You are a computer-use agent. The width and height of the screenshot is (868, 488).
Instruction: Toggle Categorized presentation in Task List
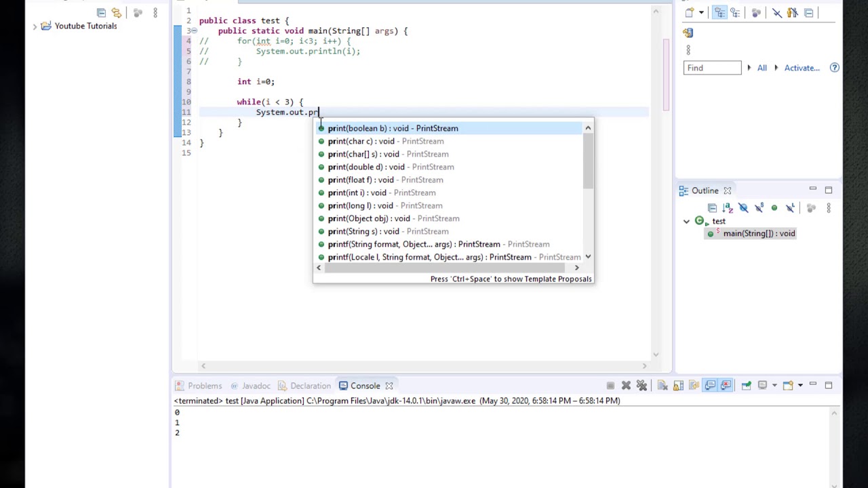(x=719, y=12)
